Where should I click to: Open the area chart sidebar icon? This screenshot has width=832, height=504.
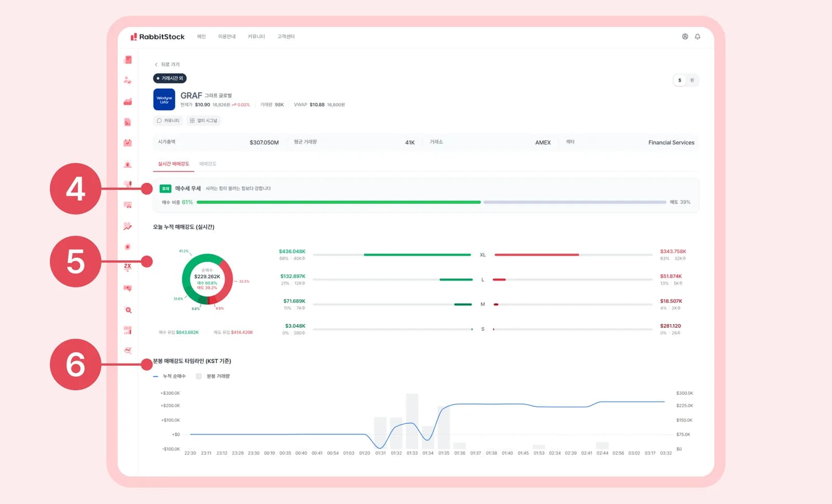[128, 101]
